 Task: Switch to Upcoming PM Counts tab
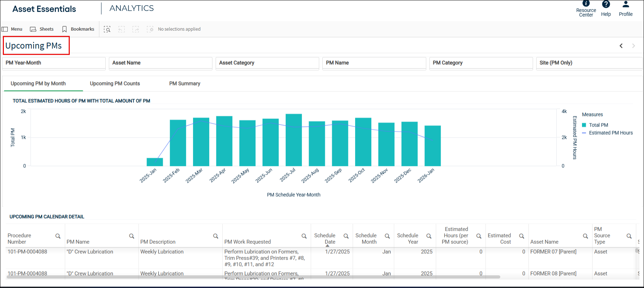pos(115,84)
